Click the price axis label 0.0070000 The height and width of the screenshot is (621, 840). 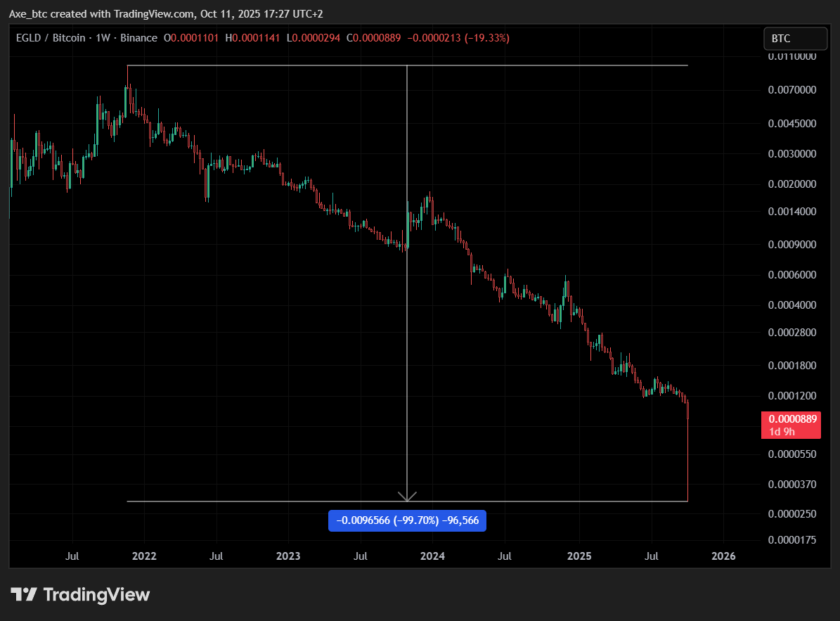pyautogui.click(x=792, y=90)
